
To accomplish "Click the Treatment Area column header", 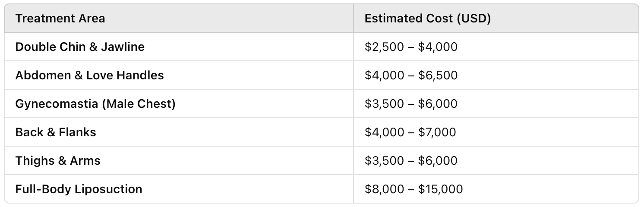I will click(179, 18).
